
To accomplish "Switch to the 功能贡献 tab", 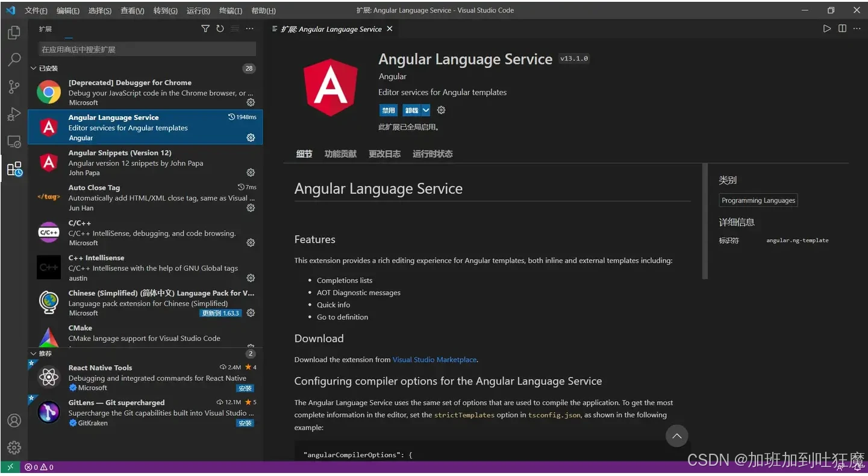I will [340, 154].
